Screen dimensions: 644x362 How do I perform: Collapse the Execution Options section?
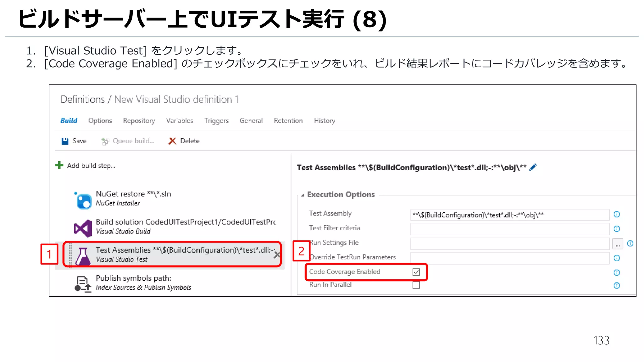tap(303, 195)
